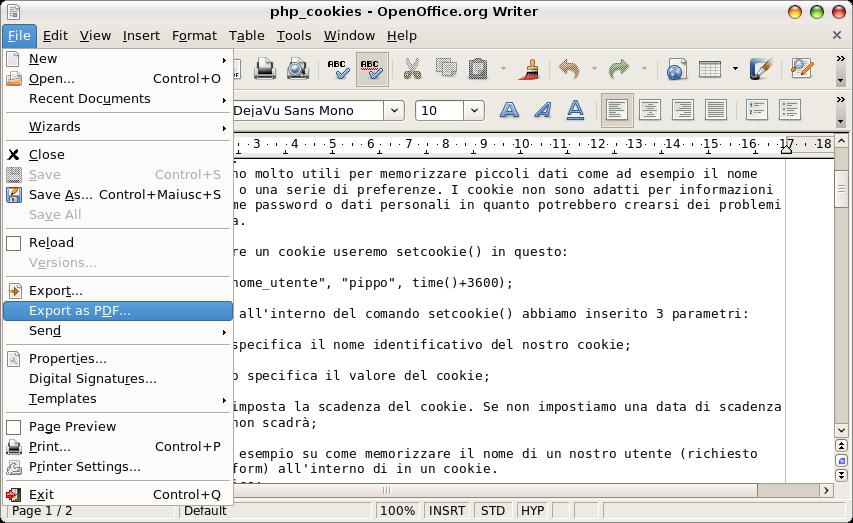Image resolution: width=853 pixels, height=523 pixels.
Task: Expand the Wizards submenu
Action: pos(118,127)
